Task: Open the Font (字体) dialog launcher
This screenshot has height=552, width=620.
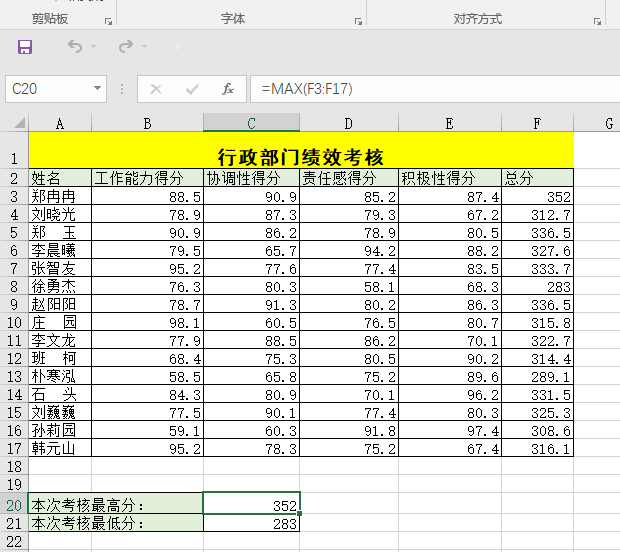Action: [x=358, y=21]
